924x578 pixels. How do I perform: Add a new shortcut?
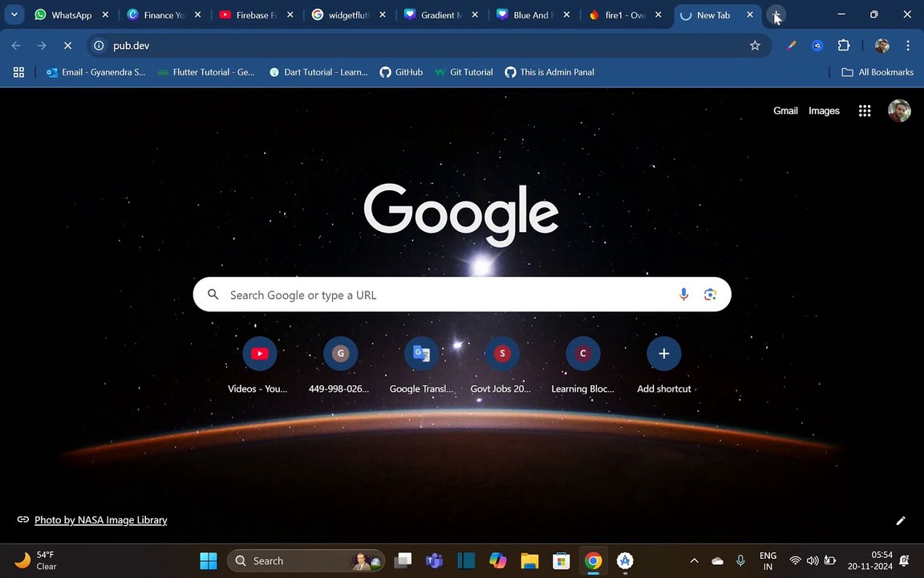[x=663, y=364]
